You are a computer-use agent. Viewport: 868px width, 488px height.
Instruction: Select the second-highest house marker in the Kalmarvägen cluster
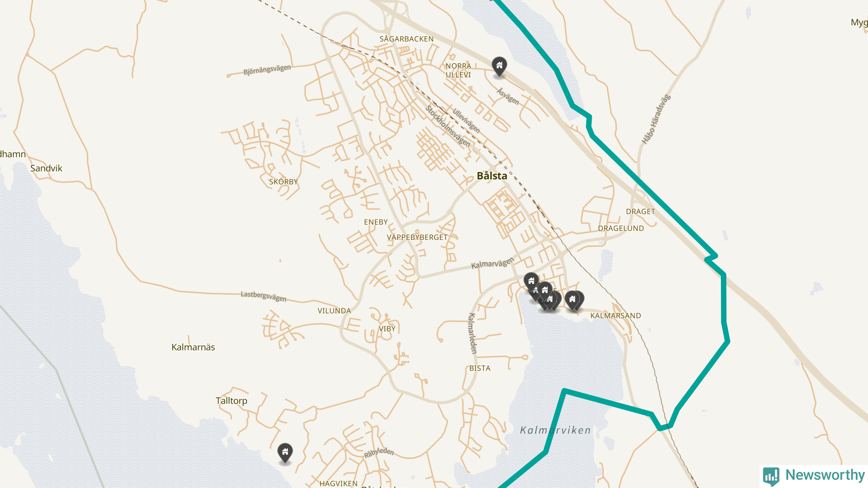pyautogui.click(x=545, y=291)
